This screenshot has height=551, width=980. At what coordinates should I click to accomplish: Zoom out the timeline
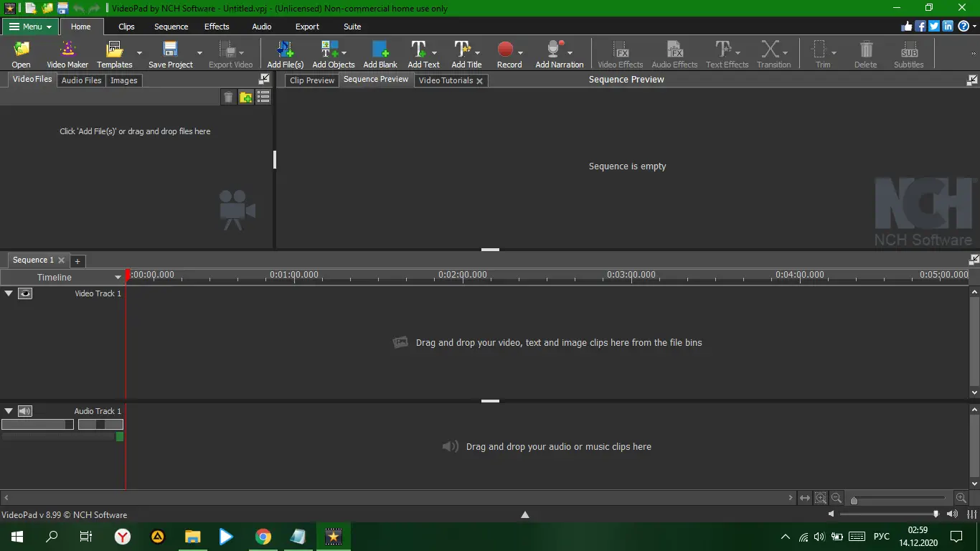[836, 498]
